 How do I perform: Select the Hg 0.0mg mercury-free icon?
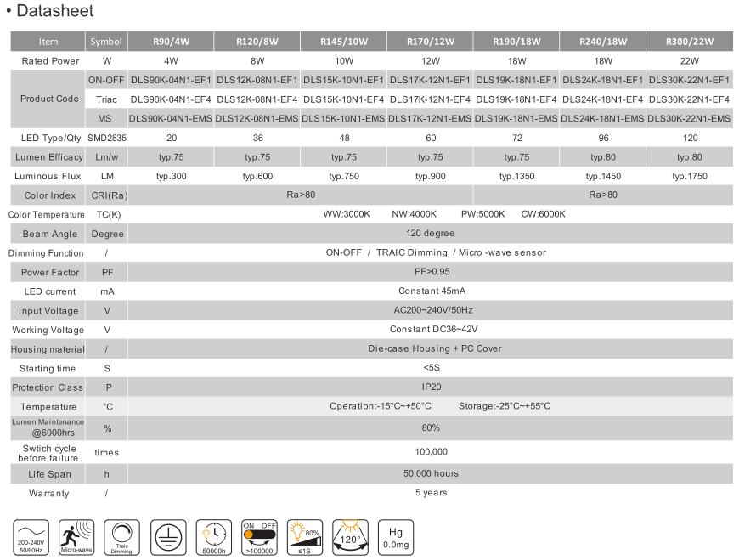pyautogui.click(x=394, y=537)
